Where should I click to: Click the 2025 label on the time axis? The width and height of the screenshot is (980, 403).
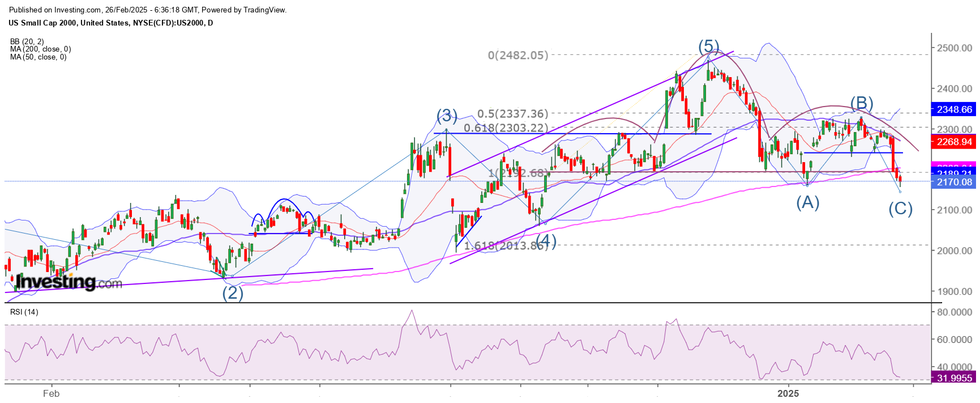[x=788, y=393]
